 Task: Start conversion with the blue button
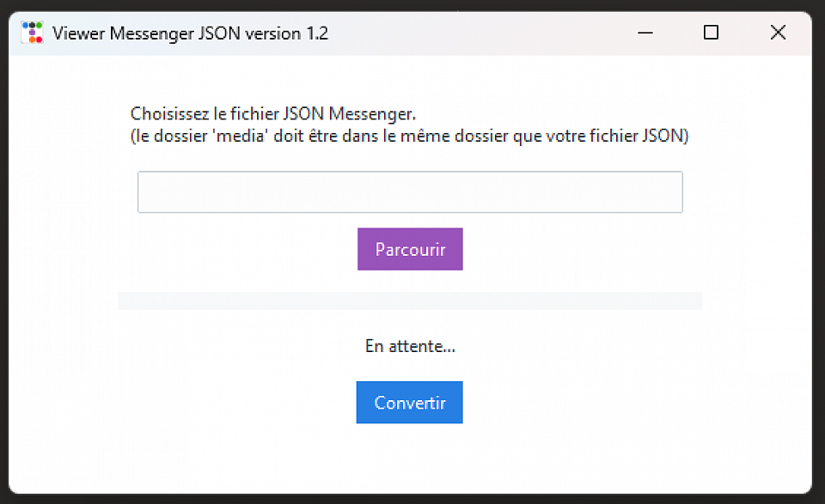(x=410, y=403)
